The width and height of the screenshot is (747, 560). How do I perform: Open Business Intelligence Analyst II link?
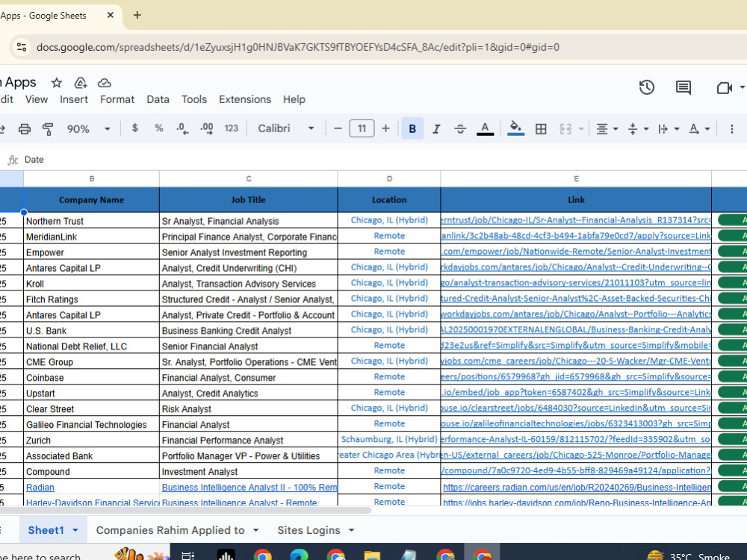tap(249, 487)
